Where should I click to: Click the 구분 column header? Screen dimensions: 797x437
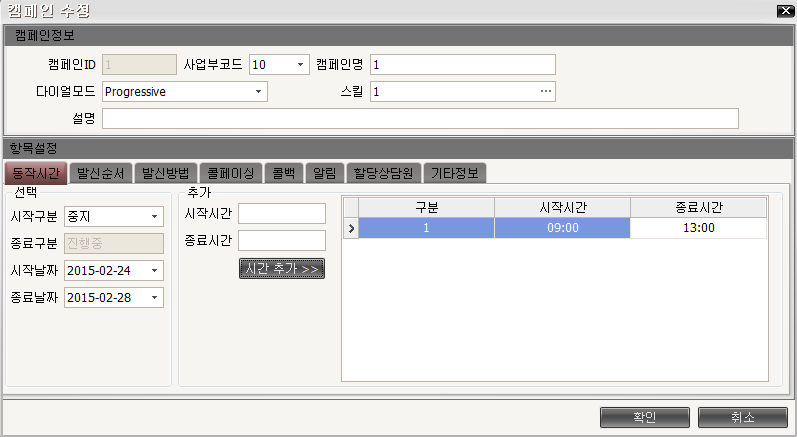pos(426,207)
